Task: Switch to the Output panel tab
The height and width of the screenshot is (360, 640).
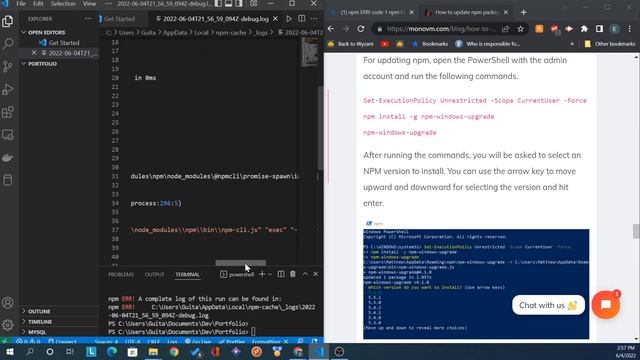Action: 154,275
